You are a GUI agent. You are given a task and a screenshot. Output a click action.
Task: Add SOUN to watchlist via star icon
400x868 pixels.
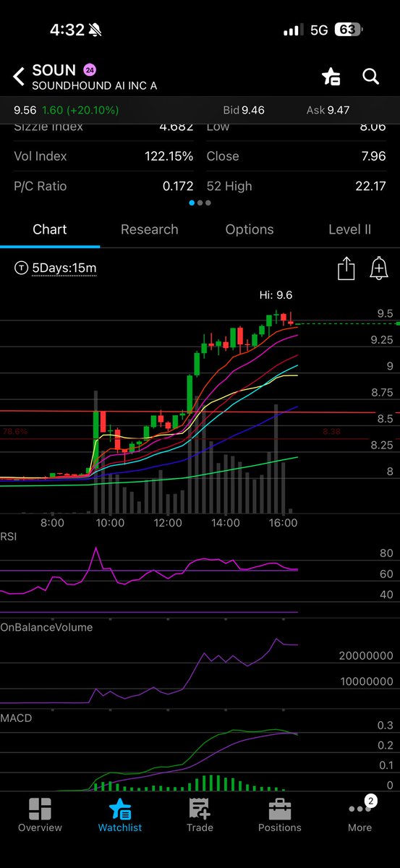coord(331,77)
